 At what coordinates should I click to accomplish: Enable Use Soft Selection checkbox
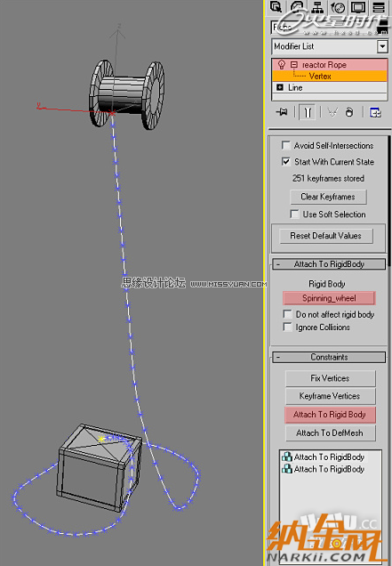(294, 214)
